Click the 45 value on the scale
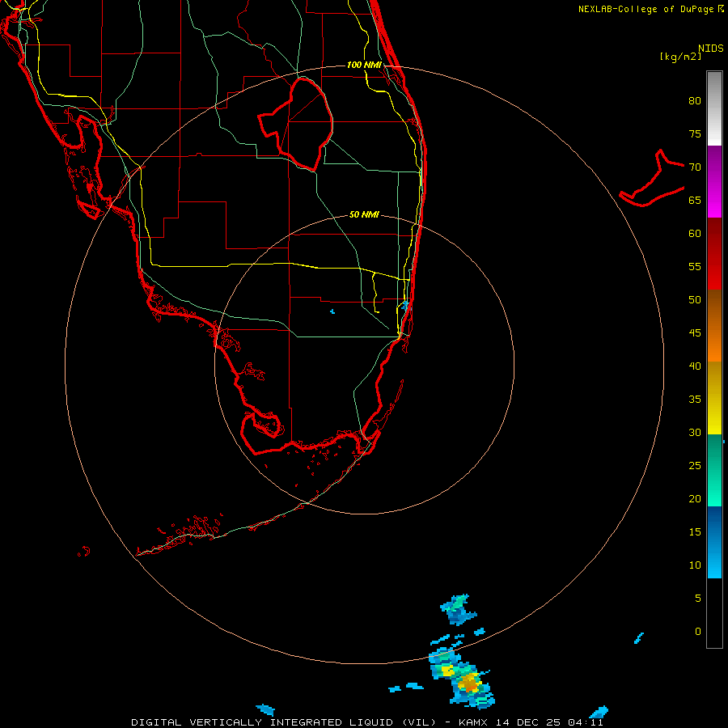 pyautogui.click(x=695, y=333)
